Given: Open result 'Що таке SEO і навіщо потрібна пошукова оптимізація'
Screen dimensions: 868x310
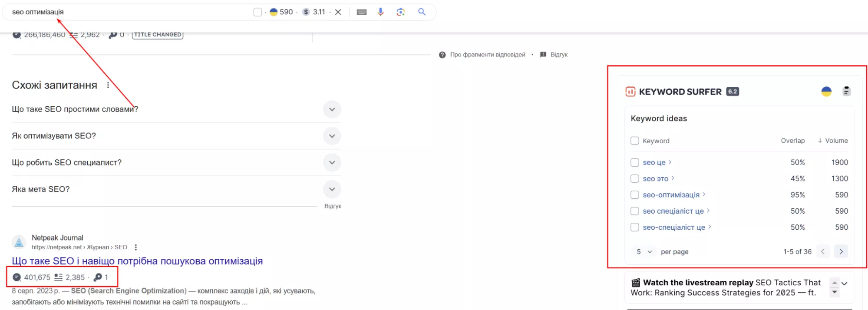Looking at the screenshot, I should pyautogui.click(x=137, y=261).
